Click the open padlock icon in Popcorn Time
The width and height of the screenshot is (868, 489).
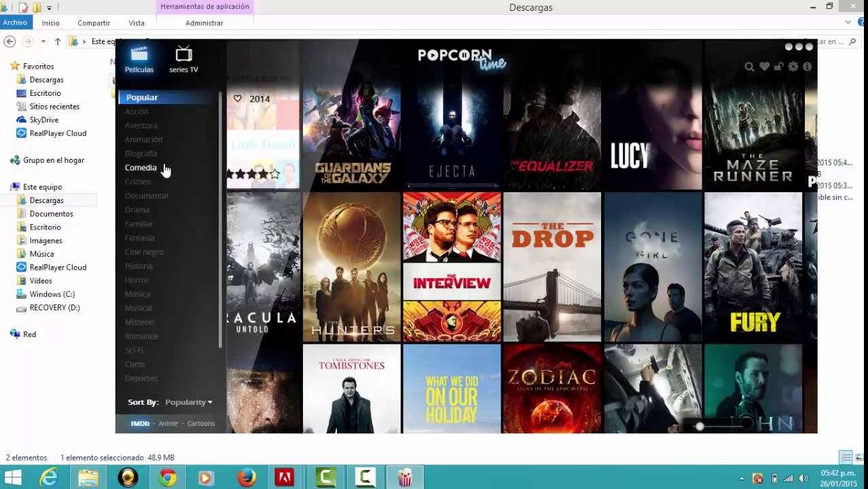778,67
